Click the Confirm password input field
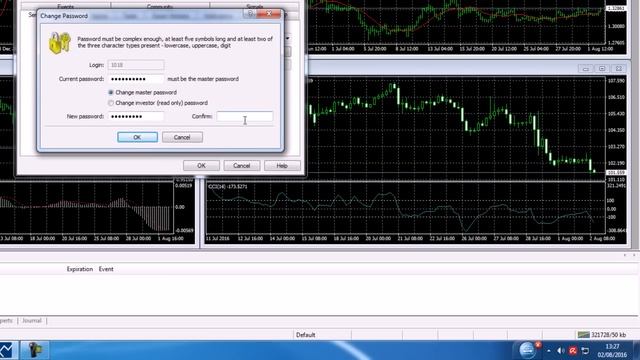Image resolution: width=640 pixels, height=360 pixels. (x=244, y=116)
